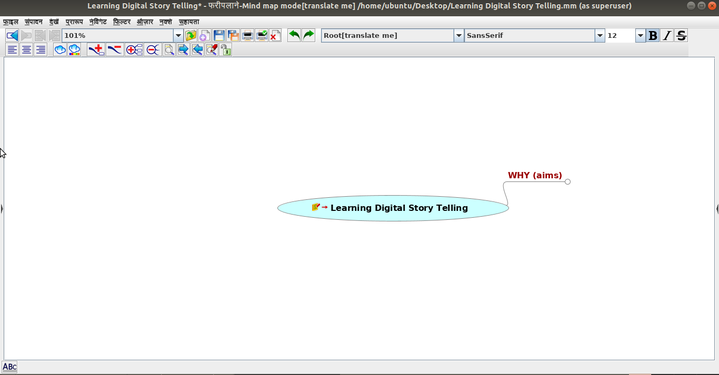The image size is (719, 375).
Task: Toggle Bold formatting button
Action: tap(653, 35)
